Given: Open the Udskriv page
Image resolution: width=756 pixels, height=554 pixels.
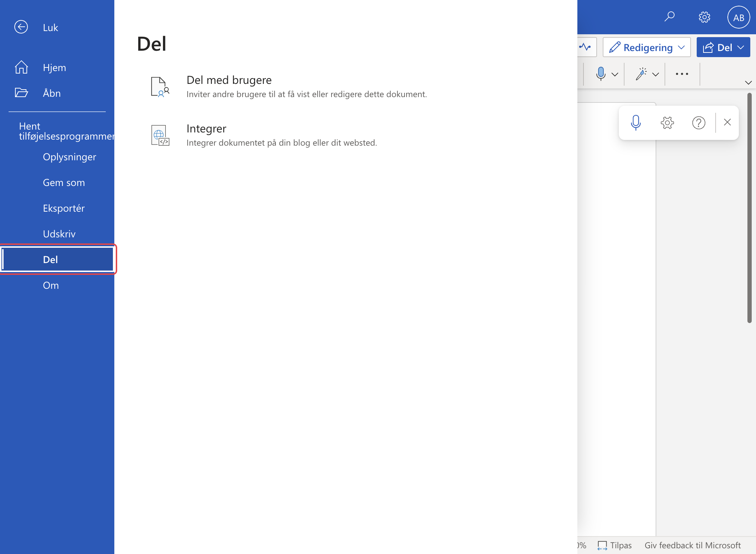Looking at the screenshot, I should tap(59, 234).
